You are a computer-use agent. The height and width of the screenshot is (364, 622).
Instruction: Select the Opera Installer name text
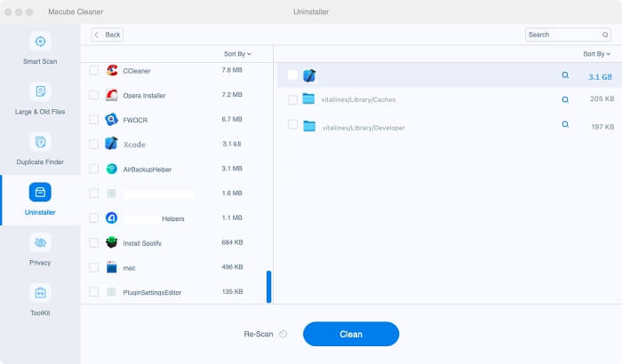click(x=144, y=96)
